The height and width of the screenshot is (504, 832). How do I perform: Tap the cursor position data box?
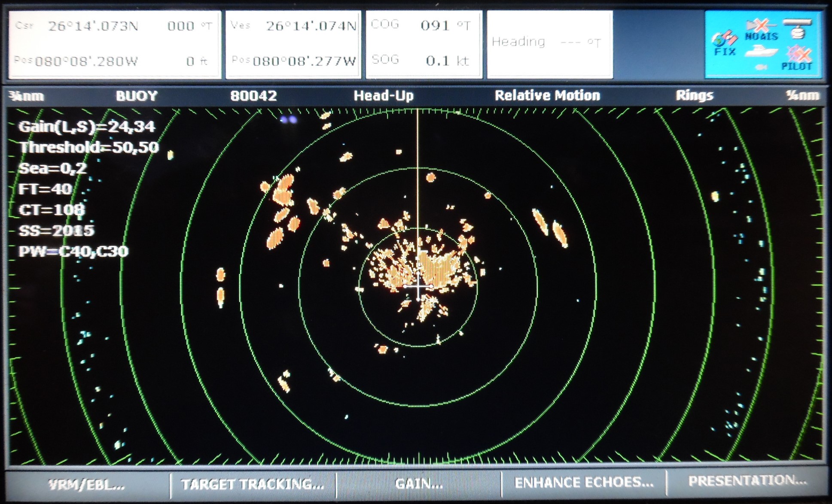(x=115, y=44)
